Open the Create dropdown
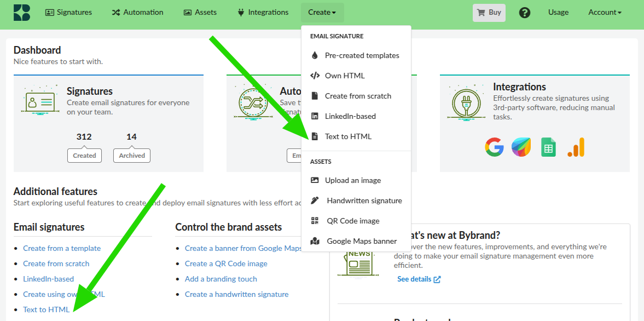The width and height of the screenshot is (644, 321). pos(322,12)
